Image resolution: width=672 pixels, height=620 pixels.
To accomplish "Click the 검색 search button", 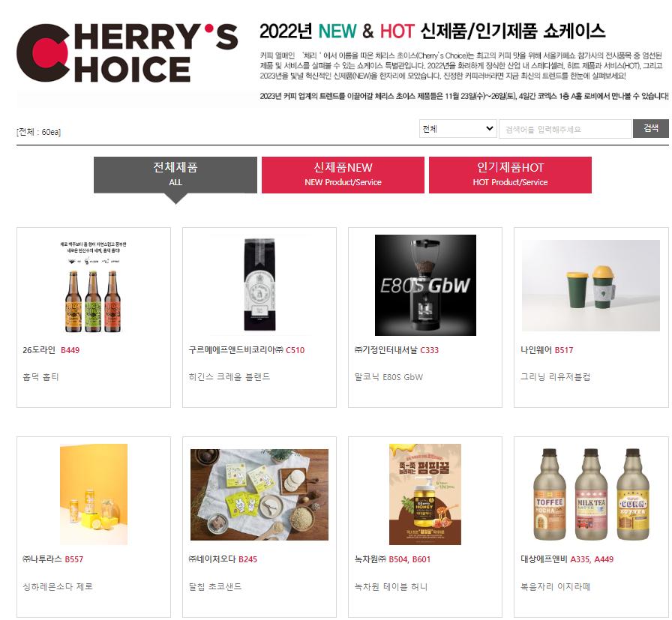I will [x=650, y=128].
